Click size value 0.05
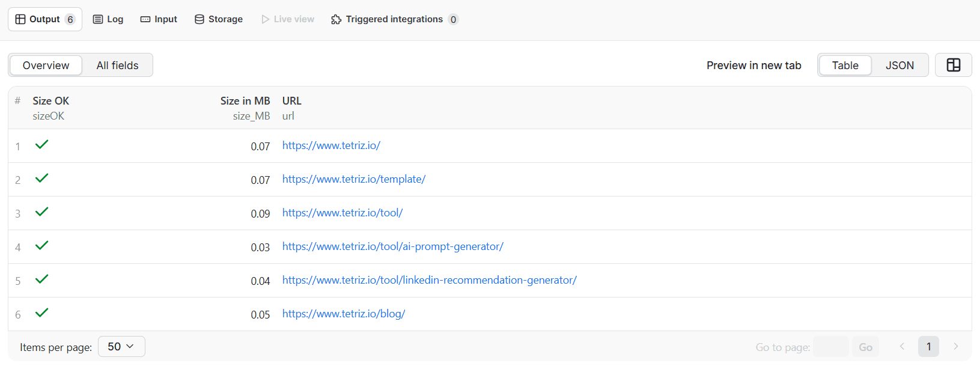The width and height of the screenshot is (980, 366). [x=260, y=314]
